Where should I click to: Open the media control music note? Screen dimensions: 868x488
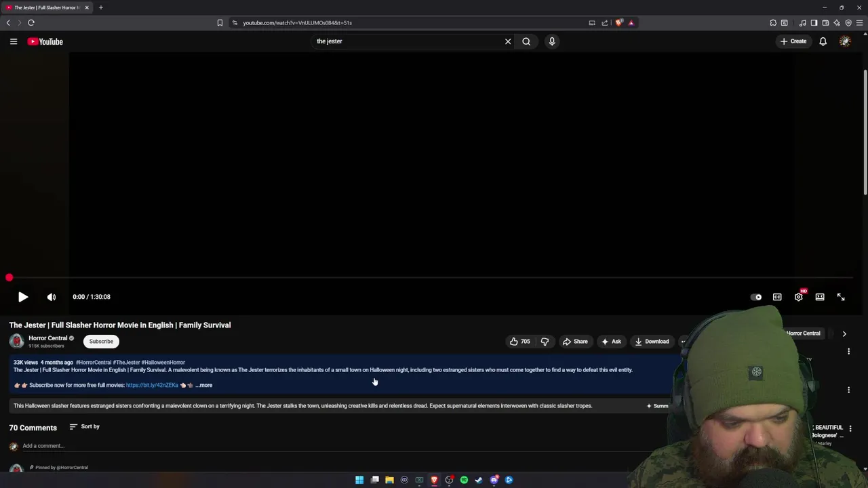803,22
